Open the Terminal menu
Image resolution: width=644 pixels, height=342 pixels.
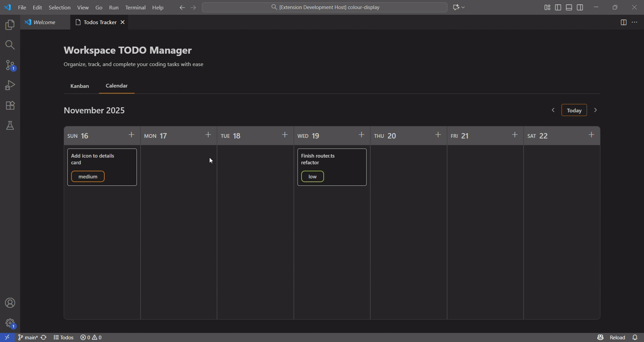point(135,7)
